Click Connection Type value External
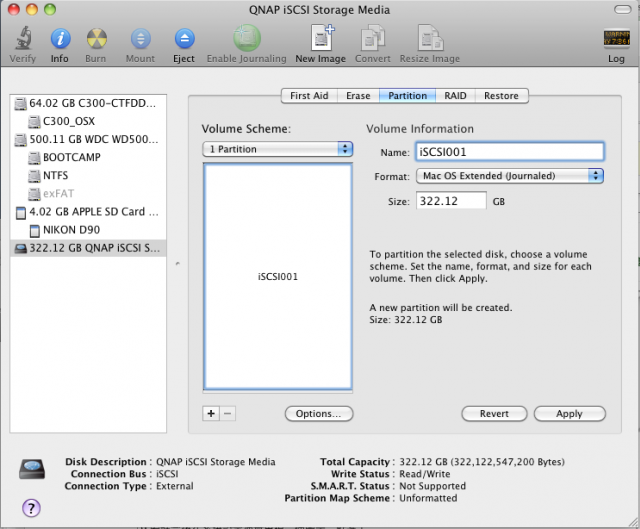 tap(175, 486)
